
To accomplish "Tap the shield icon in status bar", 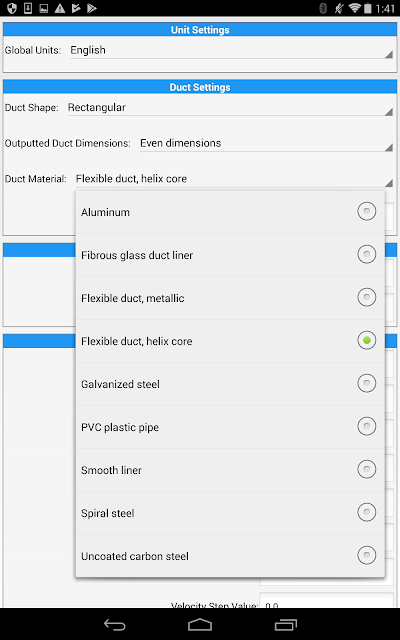I will pyautogui.click(x=12, y=8).
